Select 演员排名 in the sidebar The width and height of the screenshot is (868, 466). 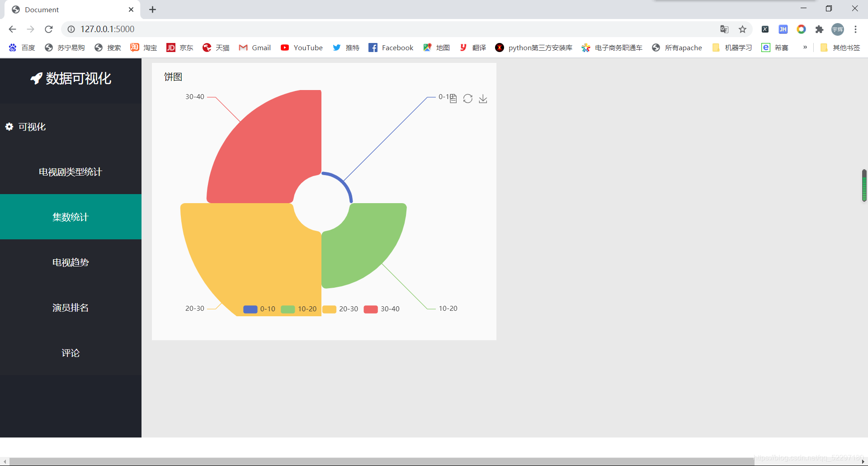[x=71, y=308]
